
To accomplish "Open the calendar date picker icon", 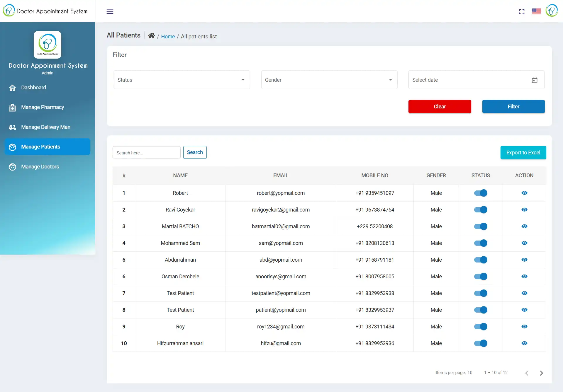I will (x=535, y=80).
